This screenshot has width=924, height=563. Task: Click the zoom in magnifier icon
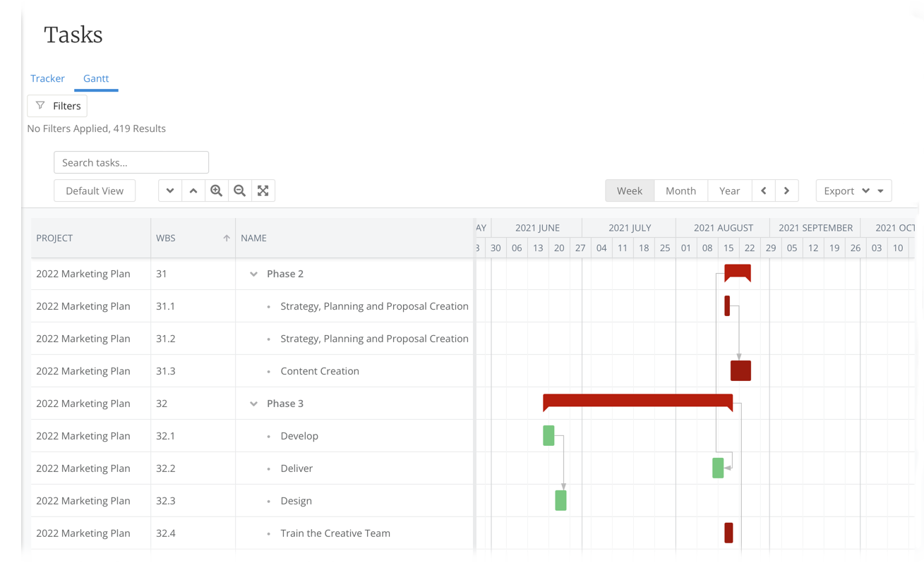tap(217, 190)
